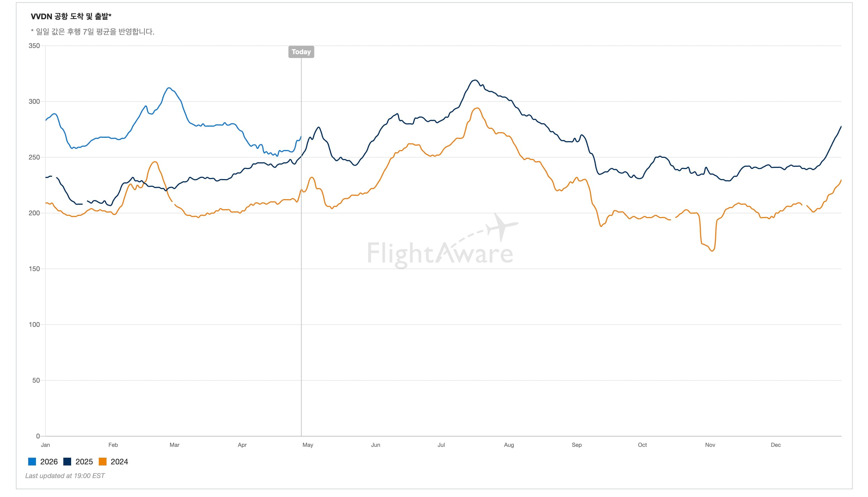Toggle the 2026 series via its legend label

click(49, 462)
